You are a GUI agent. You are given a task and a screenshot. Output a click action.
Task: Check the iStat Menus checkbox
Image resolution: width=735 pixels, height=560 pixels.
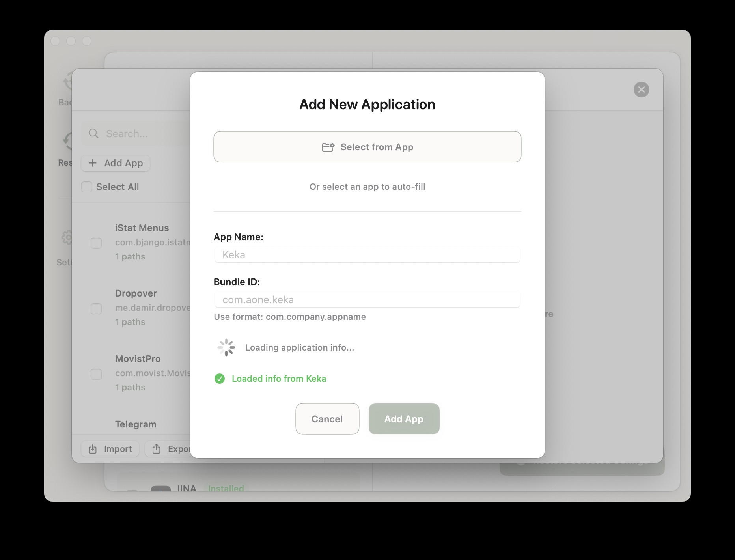tap(96, 243)
